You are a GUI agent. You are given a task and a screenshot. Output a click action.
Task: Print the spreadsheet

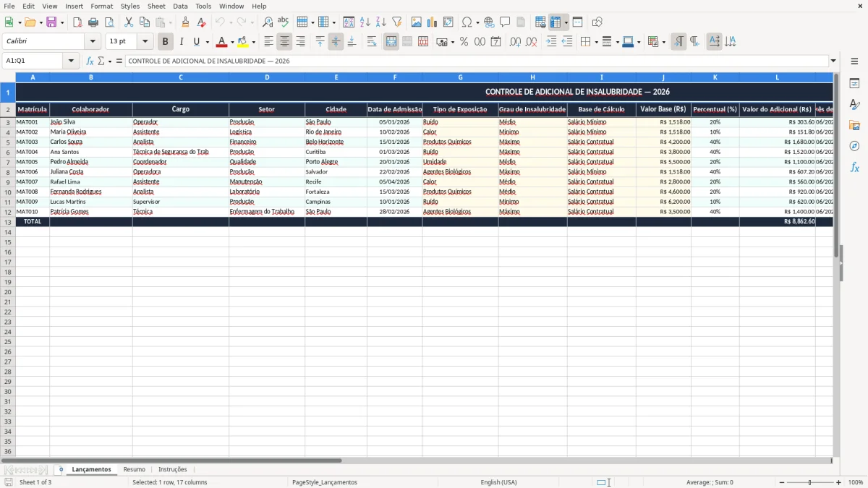pos(93,22)
